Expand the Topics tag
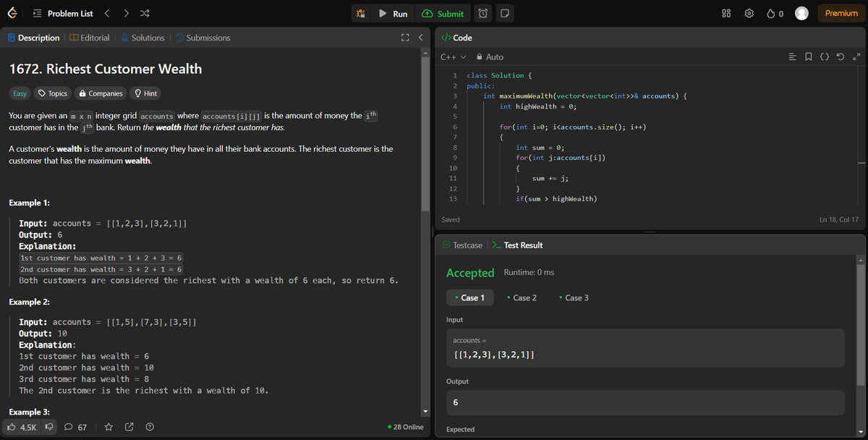 pos(53,93)
